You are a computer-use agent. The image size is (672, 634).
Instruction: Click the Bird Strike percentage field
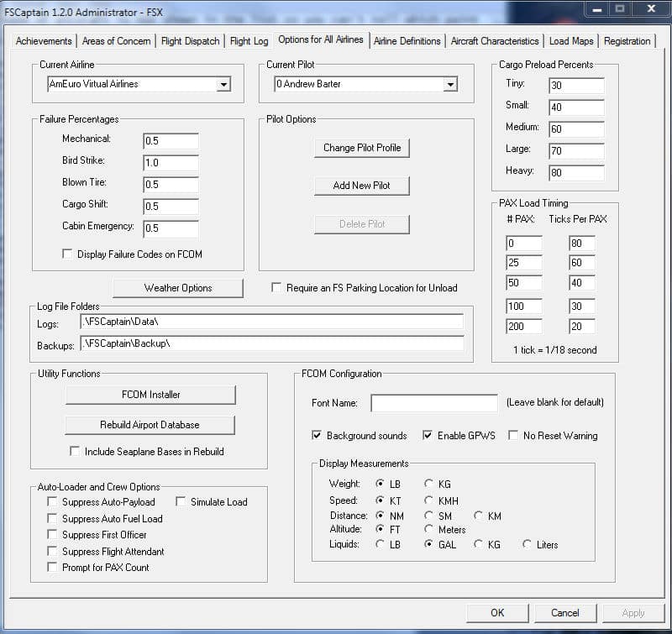171,163
